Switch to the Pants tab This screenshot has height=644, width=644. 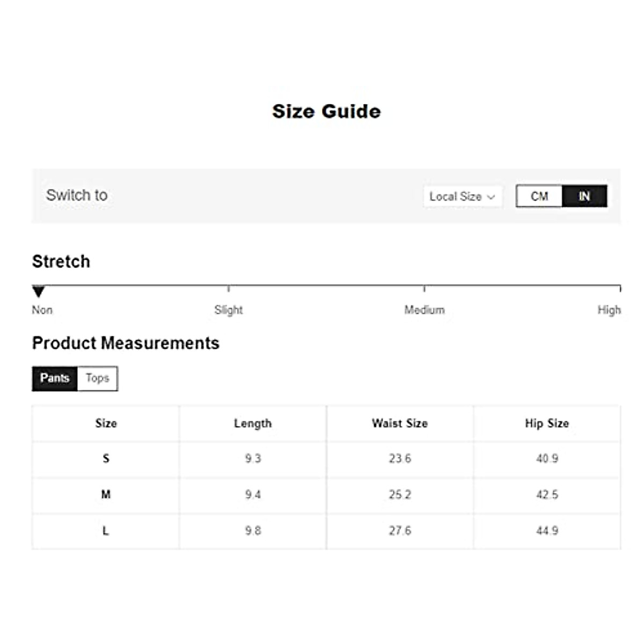[55, 378]
